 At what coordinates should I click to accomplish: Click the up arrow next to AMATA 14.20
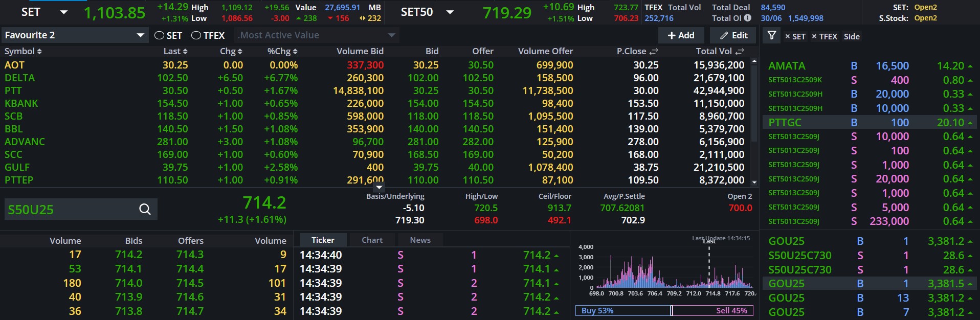click(970, 66)
